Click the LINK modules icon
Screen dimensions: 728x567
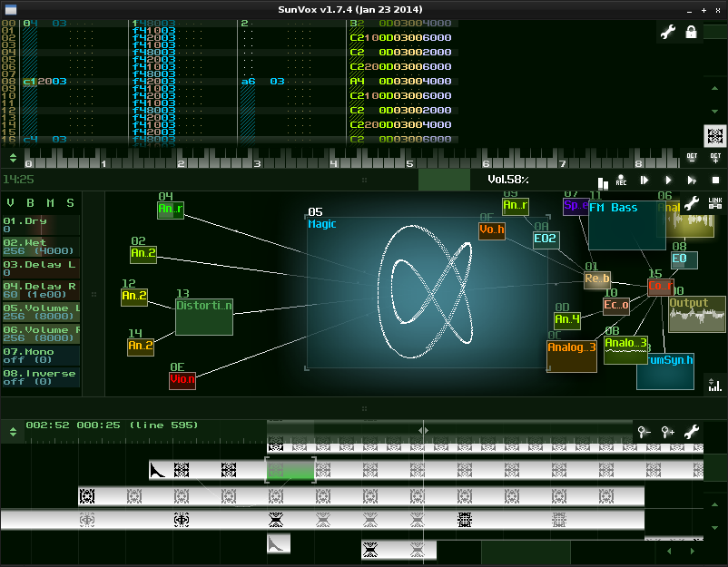pos(715,203)
